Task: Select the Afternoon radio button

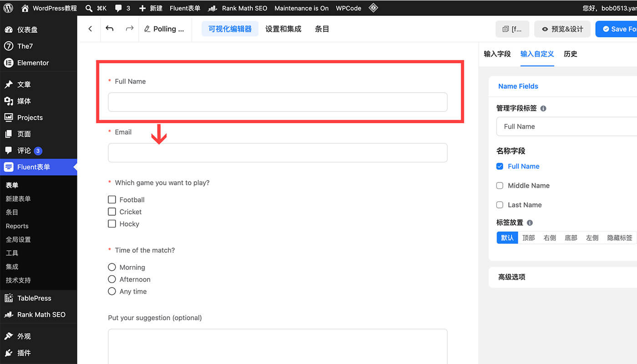Action: tap(112, 279)
